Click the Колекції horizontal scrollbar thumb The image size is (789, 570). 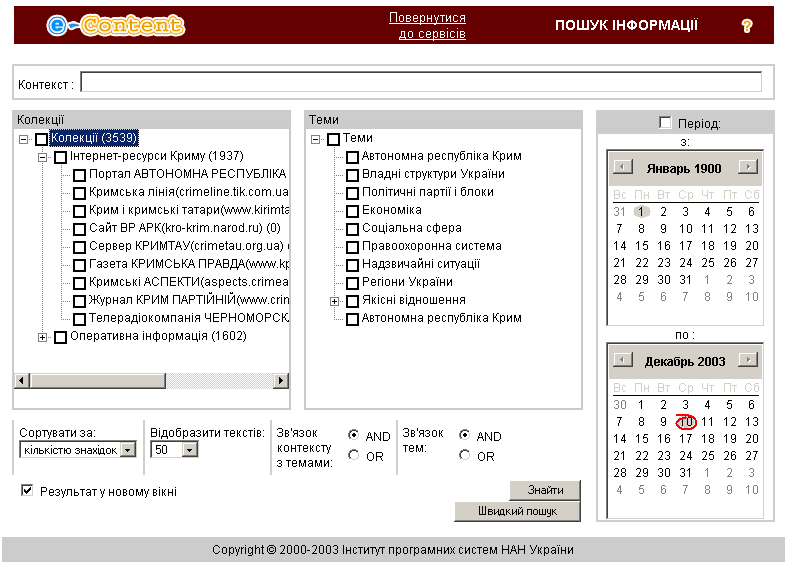[98, 380]
